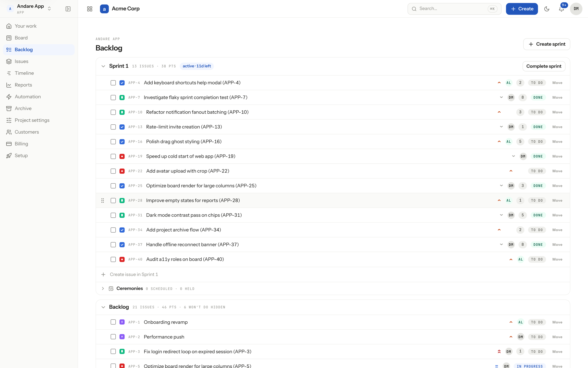Click the IN PROGRESS status on APP-5
Screen dimensions: 588x368
(530, 366)
